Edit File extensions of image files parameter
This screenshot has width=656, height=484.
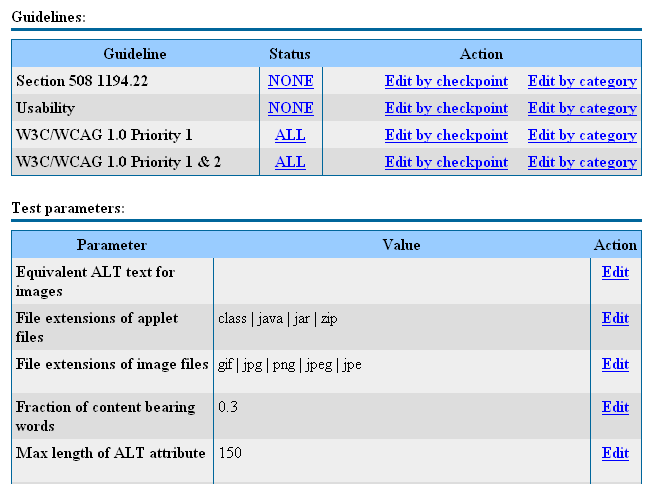[x=615, y=364]
